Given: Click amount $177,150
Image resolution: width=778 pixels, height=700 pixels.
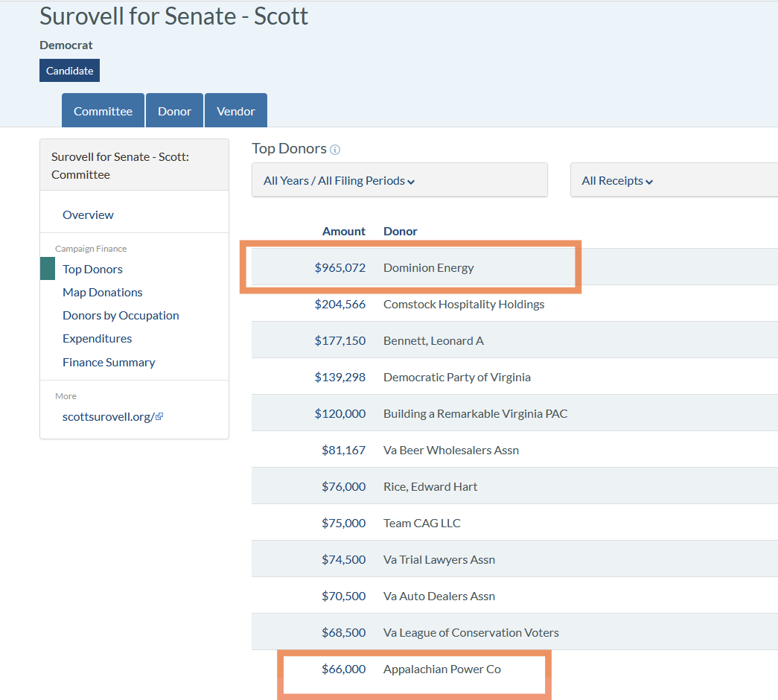Looking at the screenshot, I should point(340,340).
